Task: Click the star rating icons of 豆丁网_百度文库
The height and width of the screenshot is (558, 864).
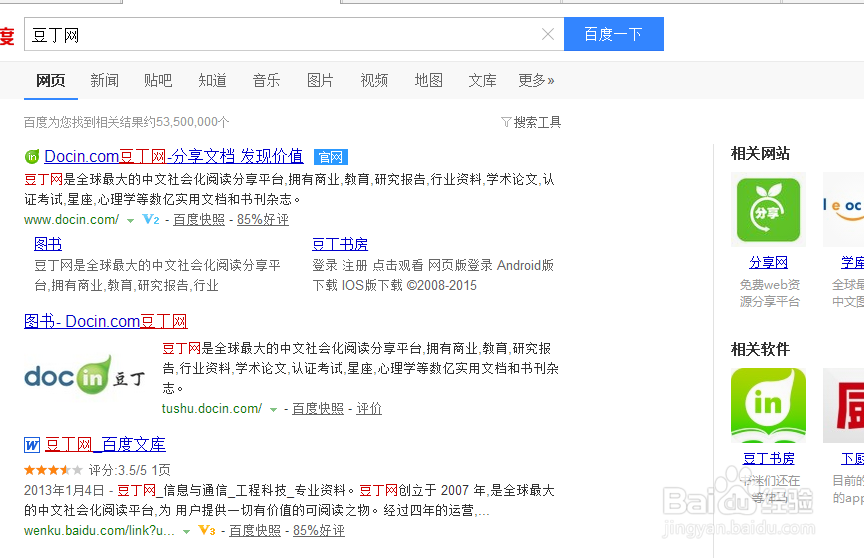Action: click(53, 470)
